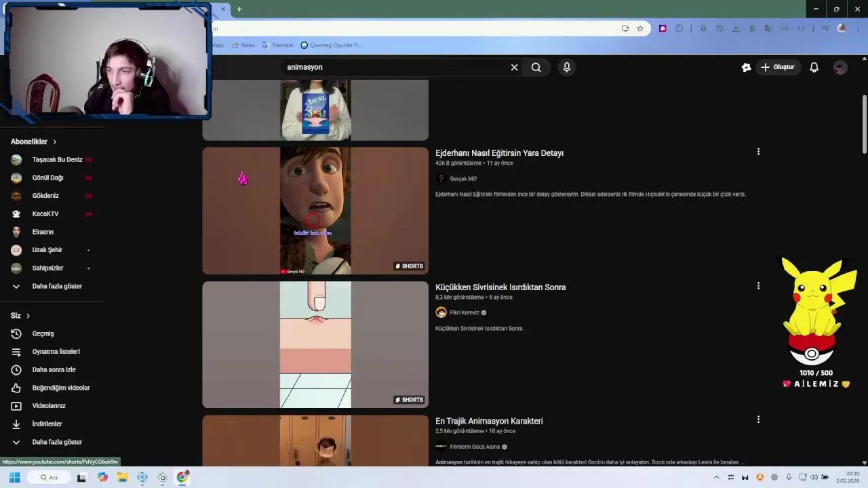Viewport: 868px width, 488px height.
Task: Start voice search with the microphone icon
Action: pos(567,67)
